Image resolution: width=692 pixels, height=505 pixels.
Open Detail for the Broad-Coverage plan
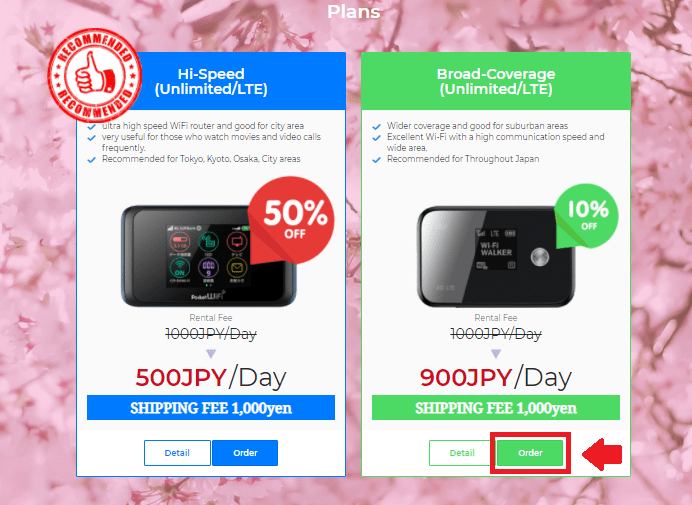point(462,453)
